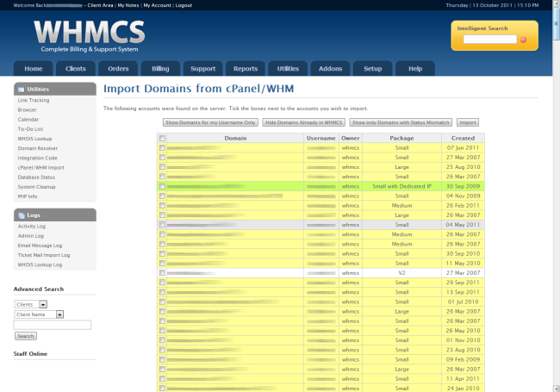Click the Advanced Search button
Image resolution: width=560 pixels, height=392 pixels.
[26, 336]
